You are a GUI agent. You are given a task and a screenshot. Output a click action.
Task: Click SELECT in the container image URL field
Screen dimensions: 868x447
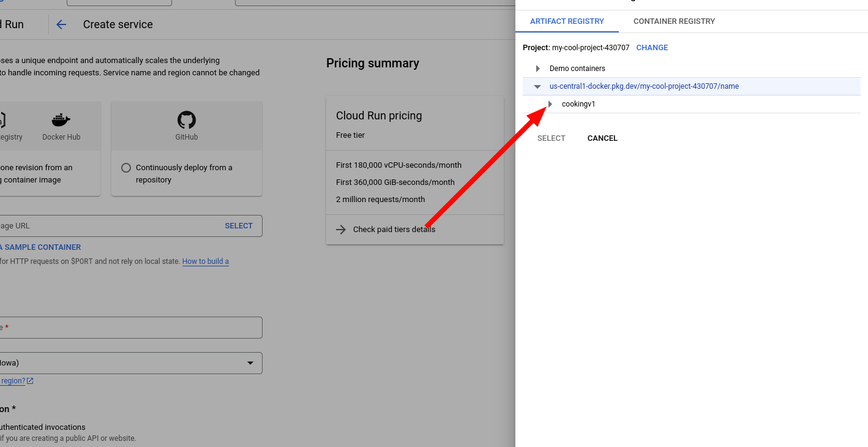(x=239, y=226)
